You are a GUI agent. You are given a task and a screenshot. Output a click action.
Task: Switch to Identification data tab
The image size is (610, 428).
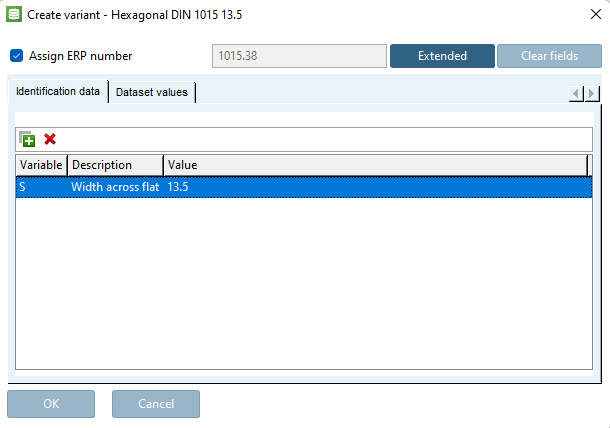coord(58,91)
